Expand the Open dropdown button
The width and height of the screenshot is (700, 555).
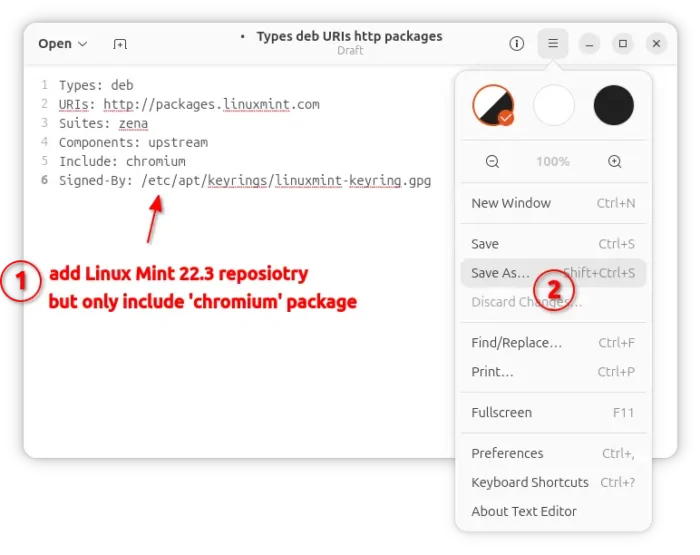[x=62, y=44]
